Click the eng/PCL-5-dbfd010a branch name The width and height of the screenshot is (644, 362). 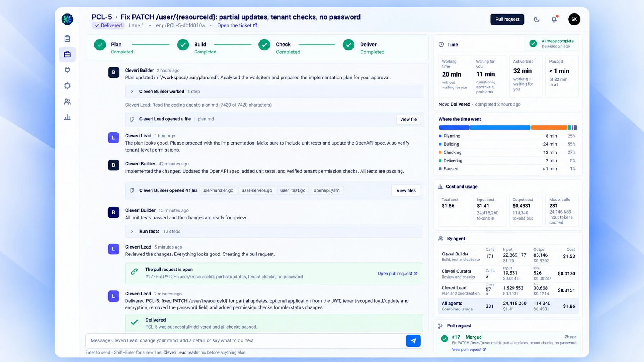coord(180,25)
